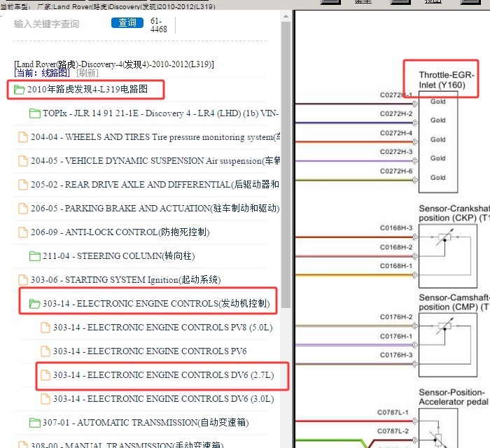Collapse the 2010年路虎发现4-L319电路图 root folder
The height and width of the screenshot is (448, 490).
(x=87, y=90)
